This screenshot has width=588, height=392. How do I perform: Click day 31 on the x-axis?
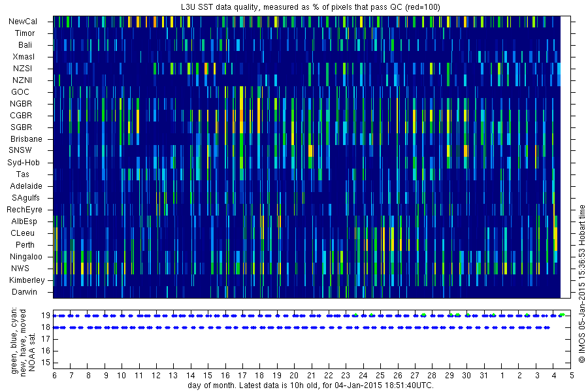(x=483, y=376)
